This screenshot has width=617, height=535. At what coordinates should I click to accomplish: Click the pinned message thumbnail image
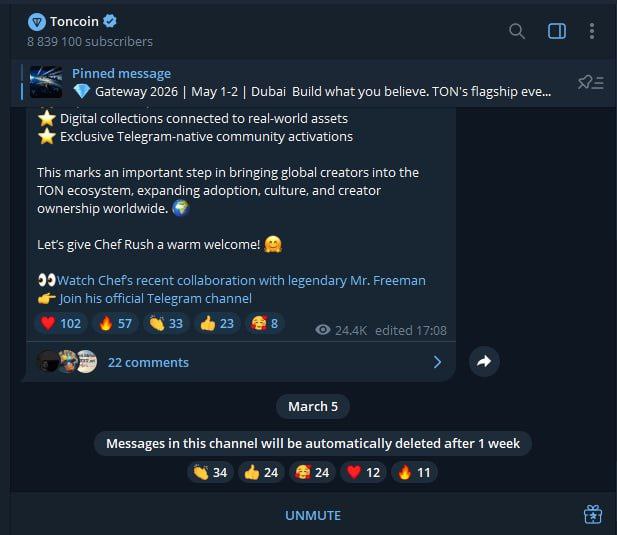tap(46, 82)
